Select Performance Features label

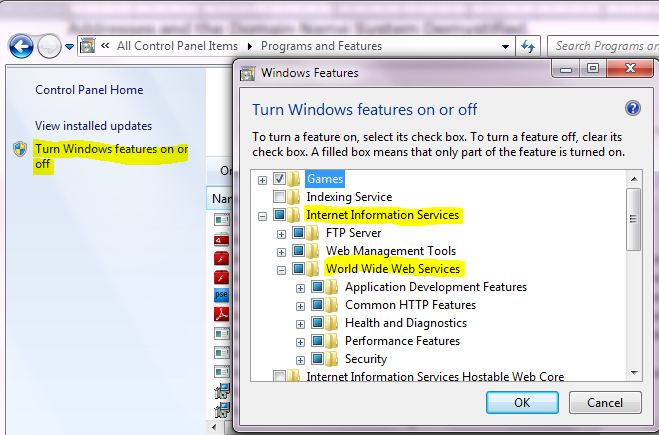point(403,341)
